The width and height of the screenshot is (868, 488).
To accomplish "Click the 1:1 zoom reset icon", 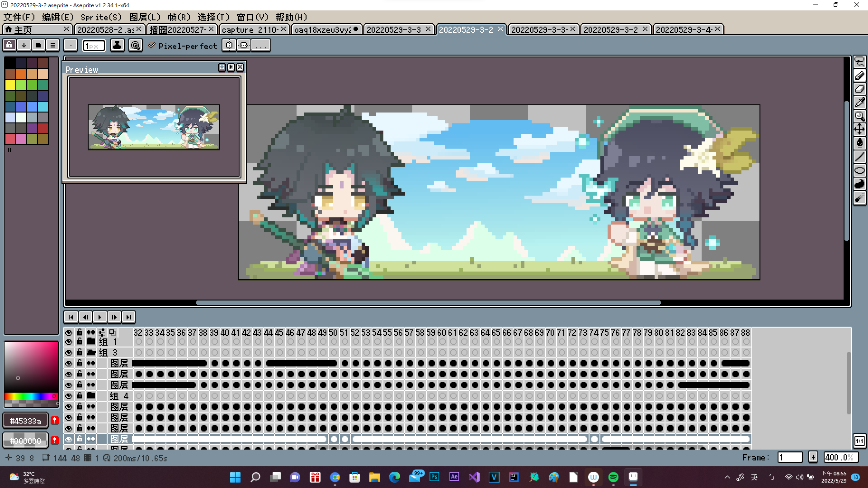I will [x=859, y=441].
